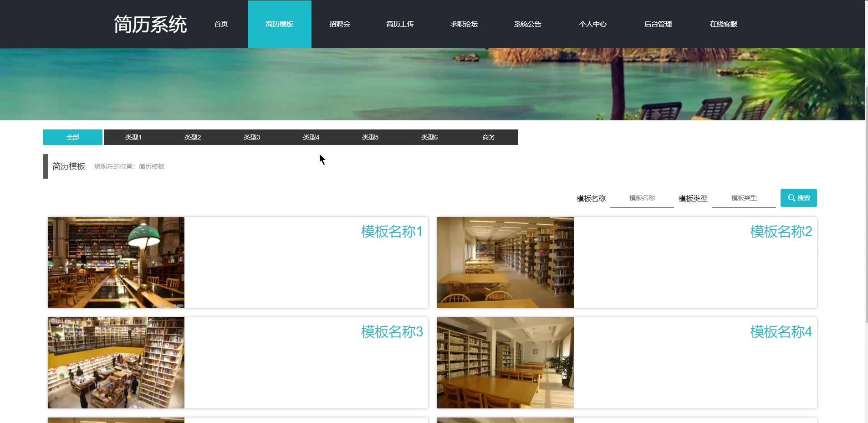Image resolution: width=868 pixels, height=423 pixels.
Task: Filter templates by 类型1
Action: click(133, 137)
